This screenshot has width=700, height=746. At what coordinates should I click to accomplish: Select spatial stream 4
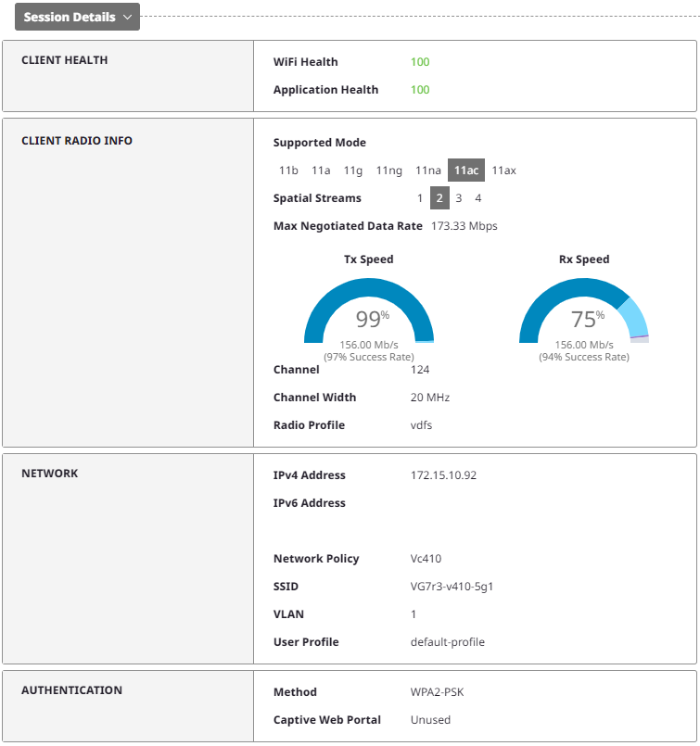pyautogui.click(x=478, y=198)
